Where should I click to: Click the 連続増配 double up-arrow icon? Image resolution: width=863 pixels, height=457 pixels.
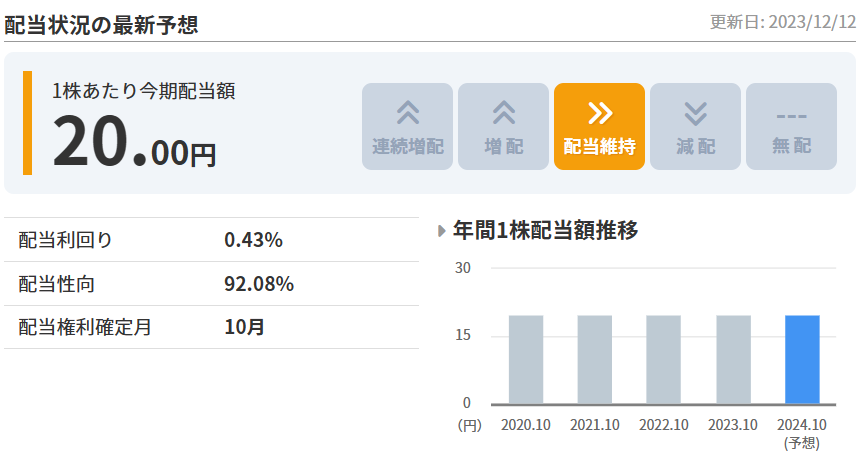(408, 113)
